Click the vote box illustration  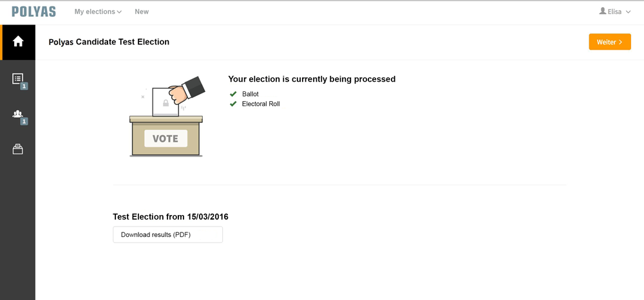click(x=166, y=117)
